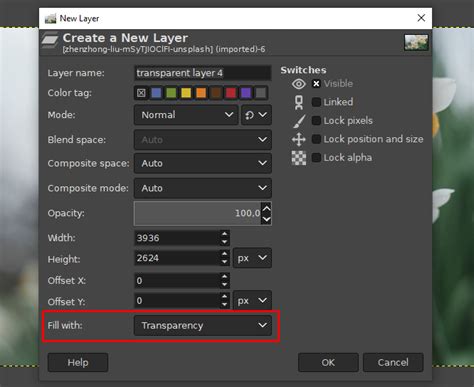Open the Composite mode dropdown
Image resolution: width=474 pixels, height=387 pixels.
pyautogui.click(x=203, y=188)
